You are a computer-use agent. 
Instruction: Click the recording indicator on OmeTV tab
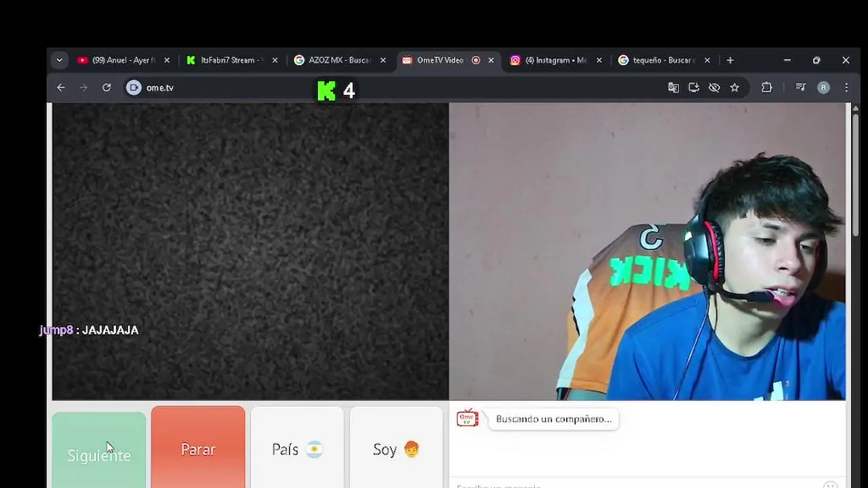click(x=475, y=60)
